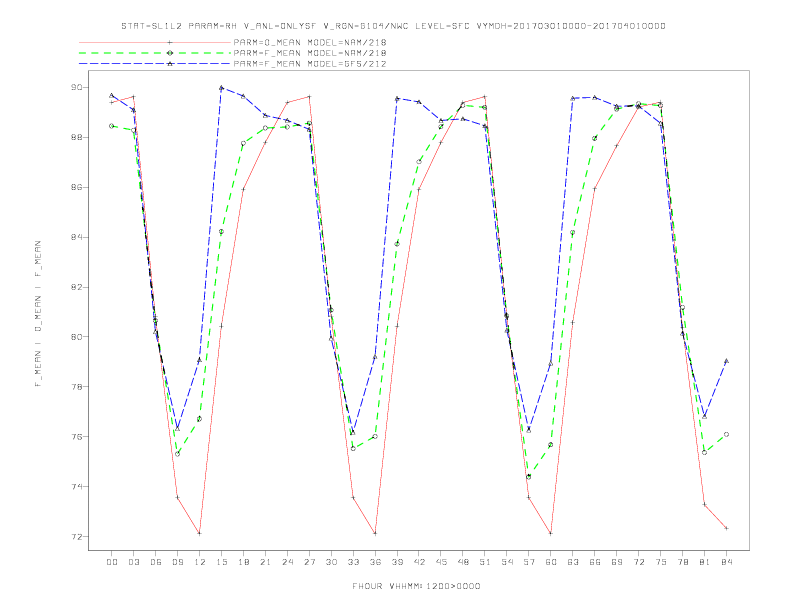
Task: Click x-axis forecast hour label 78
Action: pyautogui.click(x=682, y=562)
